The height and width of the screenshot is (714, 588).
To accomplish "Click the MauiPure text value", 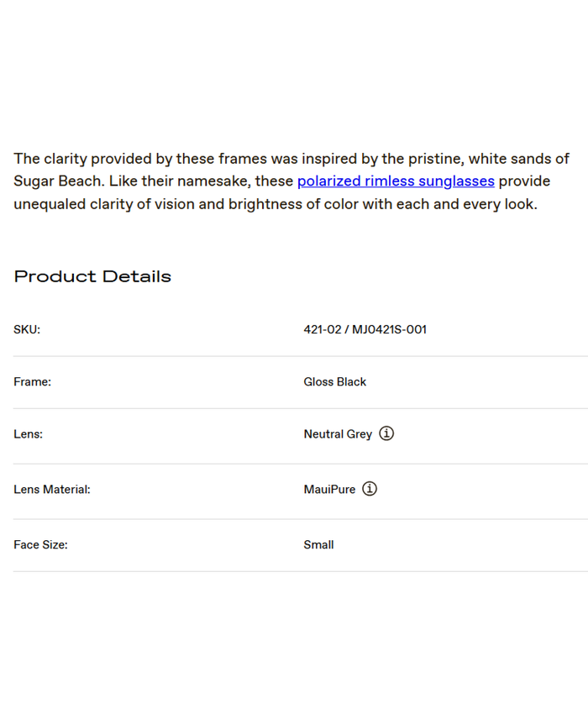I will (329, 489).
